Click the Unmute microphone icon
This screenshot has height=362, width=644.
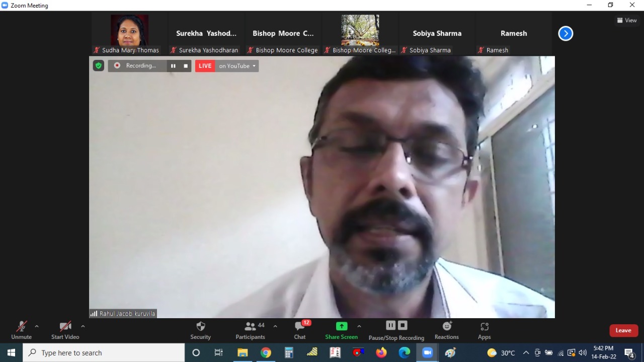(21, 326)
